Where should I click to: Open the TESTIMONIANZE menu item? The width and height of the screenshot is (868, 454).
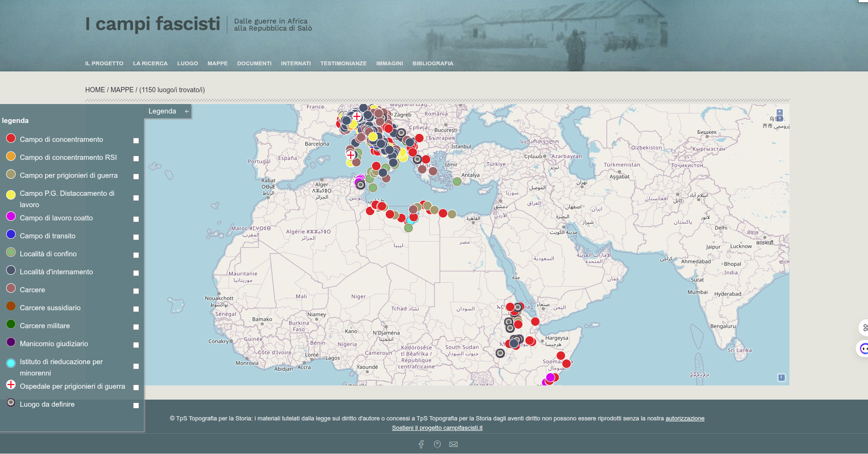tap(343, 63)
